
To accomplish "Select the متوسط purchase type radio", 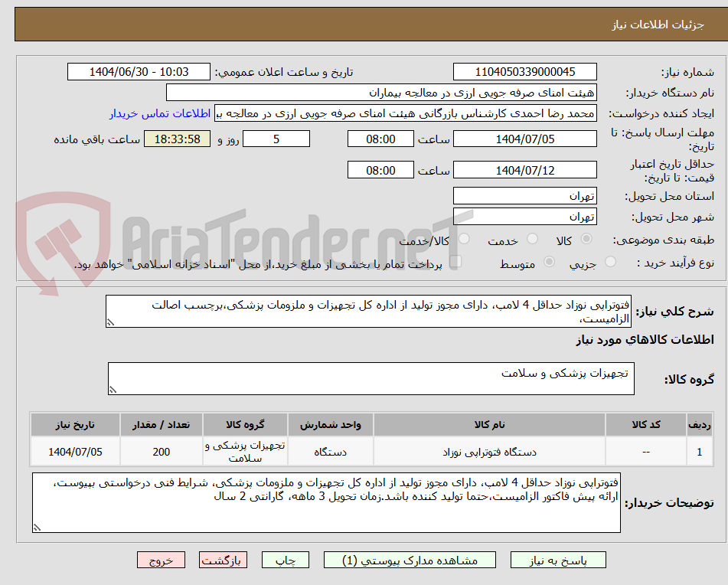I will 548,262.
